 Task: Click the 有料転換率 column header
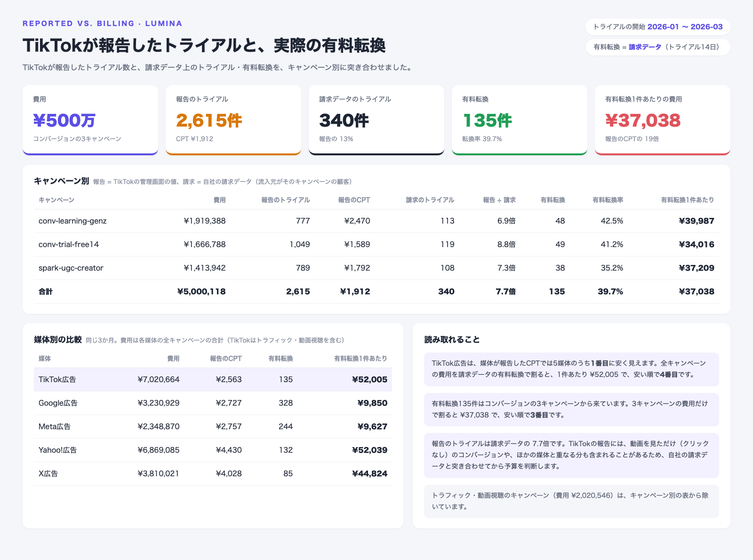608,200
